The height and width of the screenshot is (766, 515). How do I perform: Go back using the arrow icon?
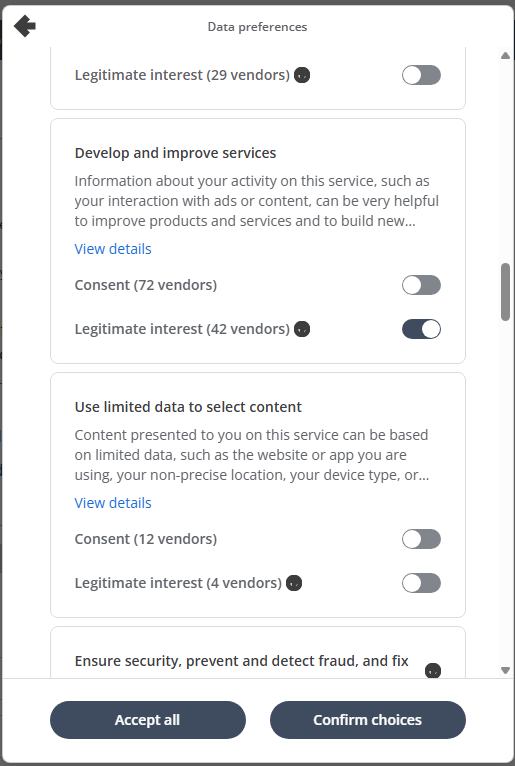pos(24,25)
